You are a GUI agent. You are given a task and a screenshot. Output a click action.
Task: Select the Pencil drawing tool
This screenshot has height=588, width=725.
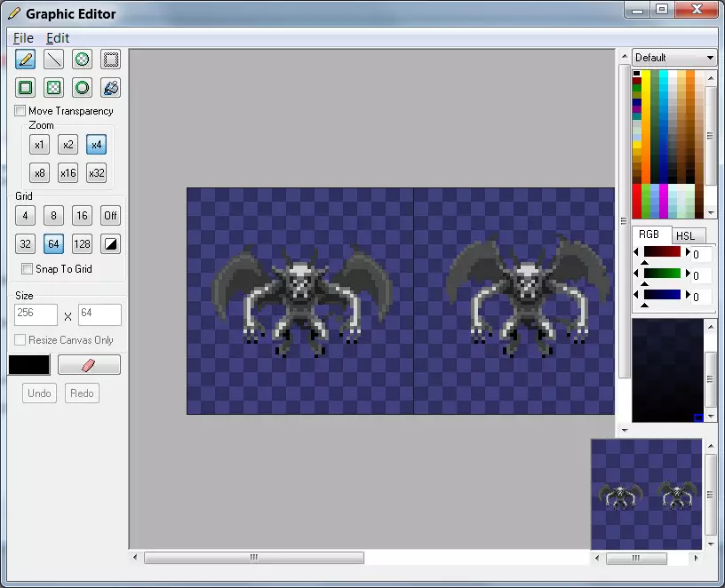pyautogui.click(x=26, y=60)
